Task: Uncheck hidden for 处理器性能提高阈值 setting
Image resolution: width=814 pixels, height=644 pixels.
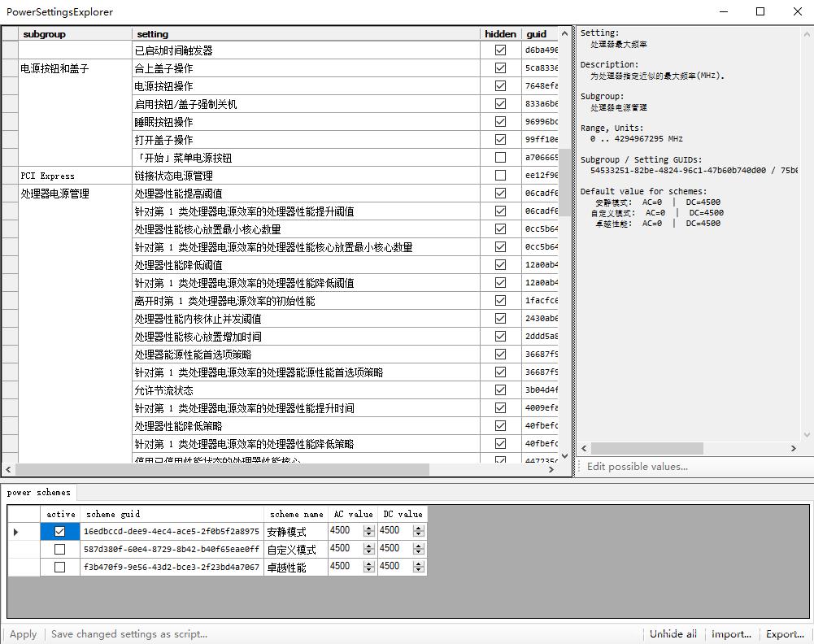Action: pos(501,193)
